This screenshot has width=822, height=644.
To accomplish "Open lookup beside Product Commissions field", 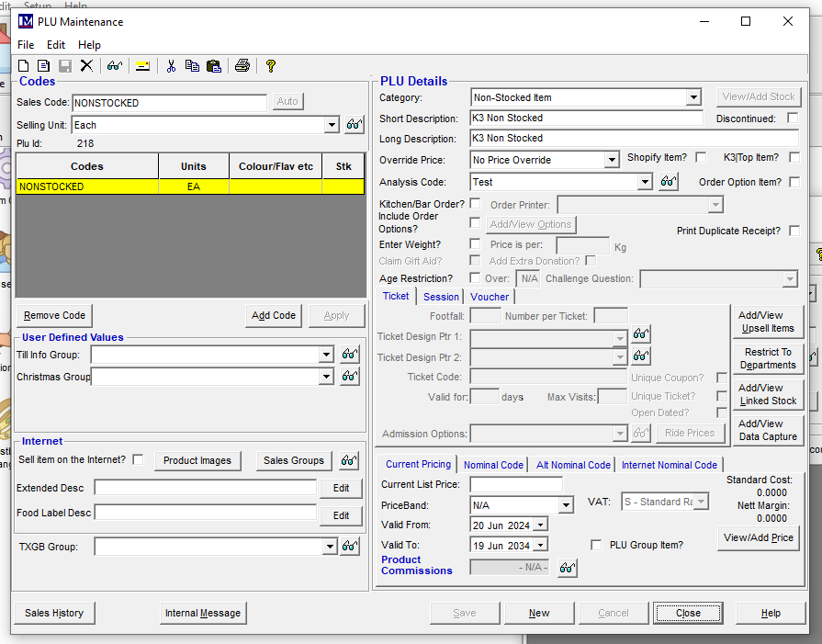I will pos(568,567).
